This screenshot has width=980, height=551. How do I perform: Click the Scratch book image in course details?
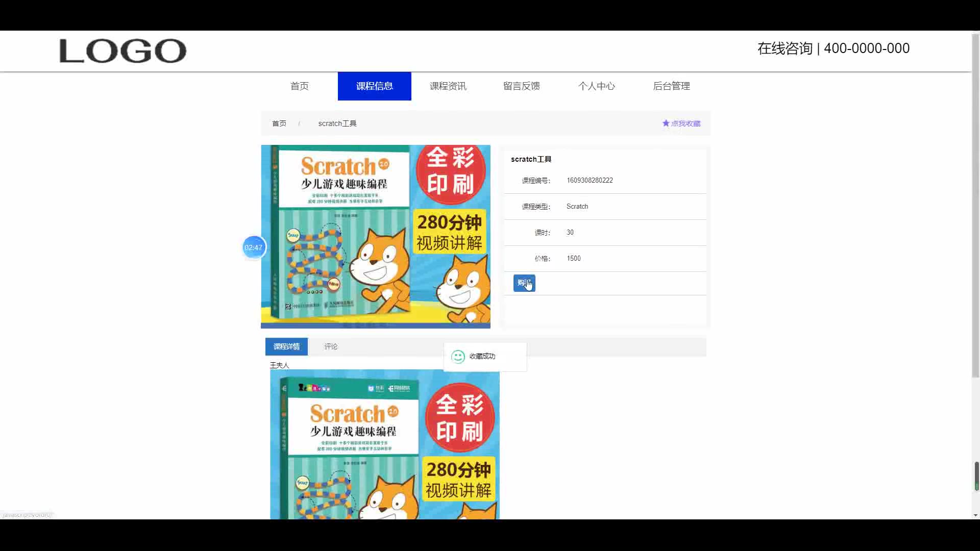pyautogui.click(x=385, y=444)
